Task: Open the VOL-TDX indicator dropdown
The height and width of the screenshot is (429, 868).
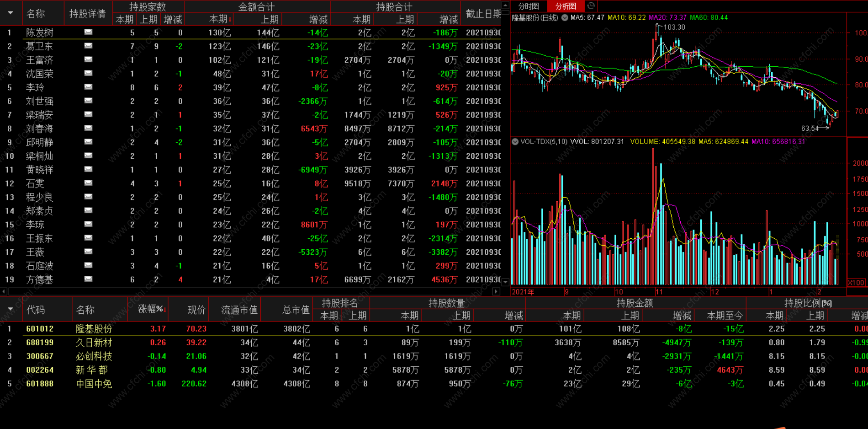Action: (x=515, y=142)
